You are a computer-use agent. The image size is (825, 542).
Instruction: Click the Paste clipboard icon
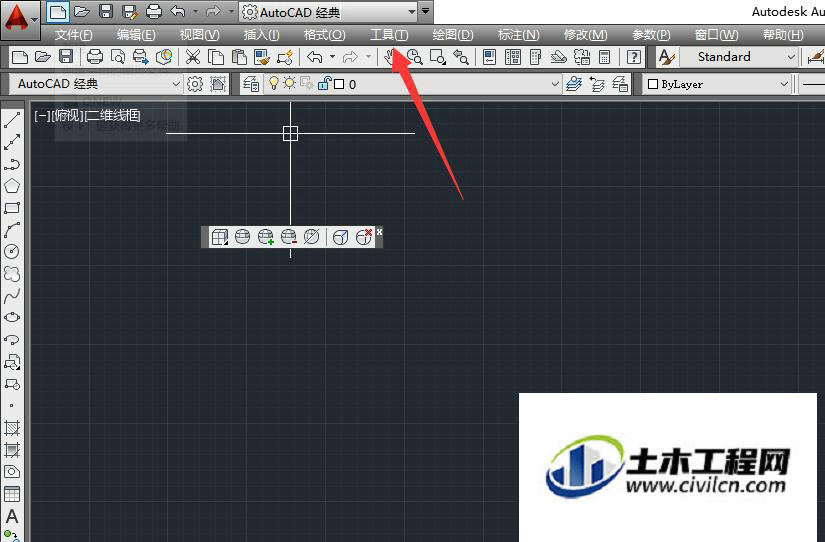click(x=239, y=57)
